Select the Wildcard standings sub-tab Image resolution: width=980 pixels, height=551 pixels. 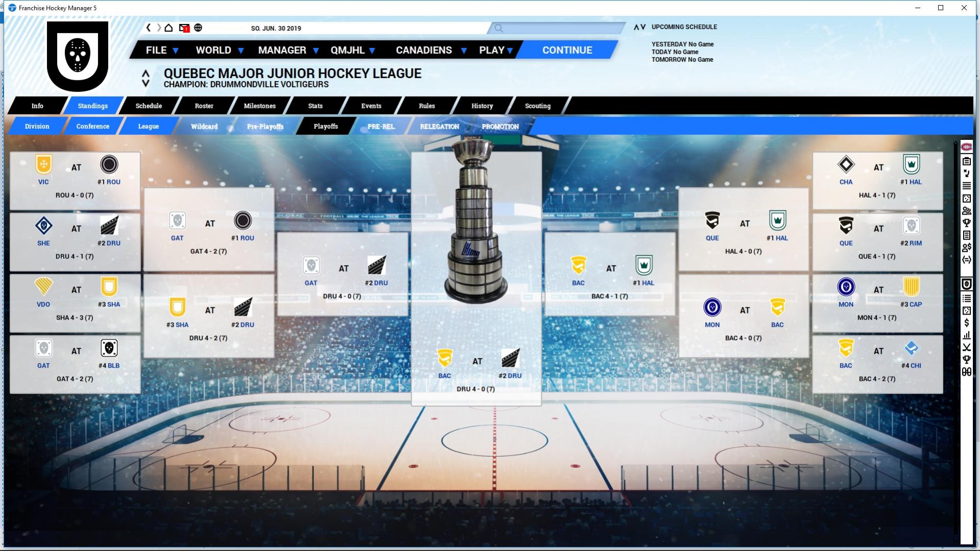[204, 126]
